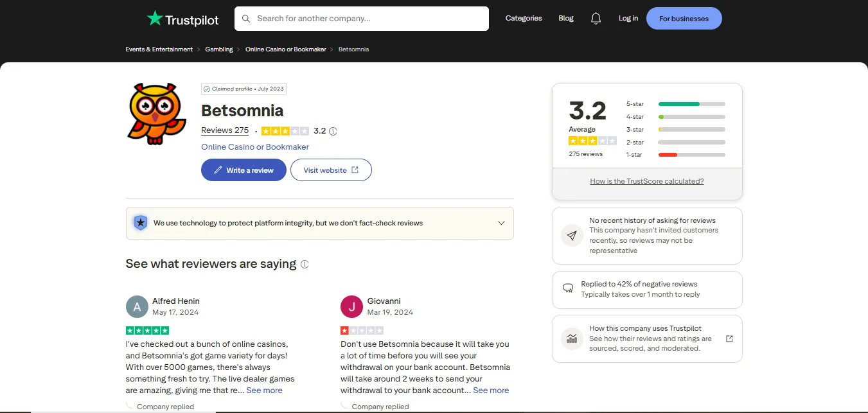Image resolution: width=868 pixels, height=413 pixels.
Task: Click the Alfred Henin reviewer name
Action: 176,301
